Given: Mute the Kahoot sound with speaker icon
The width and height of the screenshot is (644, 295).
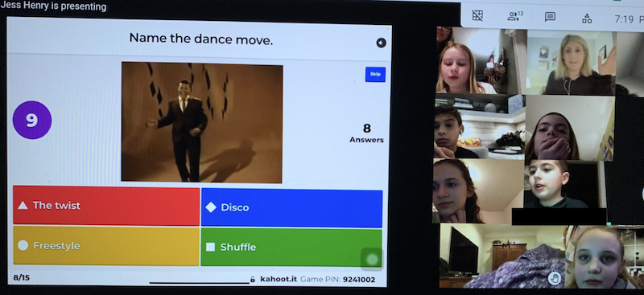Looking at the screenshot, I should click(381, 43).
